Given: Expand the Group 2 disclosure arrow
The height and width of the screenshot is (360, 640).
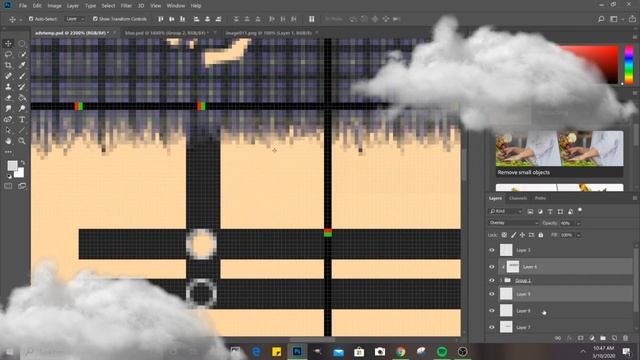Looking at the screenshot, I should tap(501, 280).
